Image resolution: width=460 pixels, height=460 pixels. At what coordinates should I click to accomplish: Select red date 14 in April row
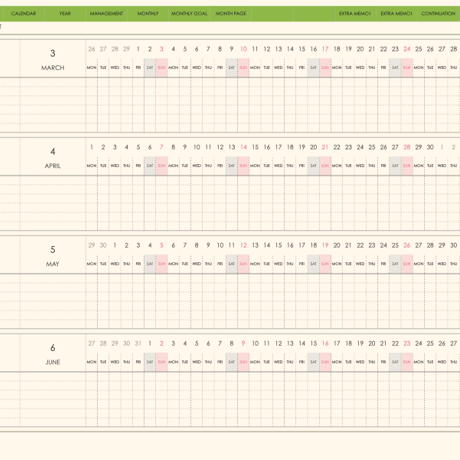click(x=244, y=147)
